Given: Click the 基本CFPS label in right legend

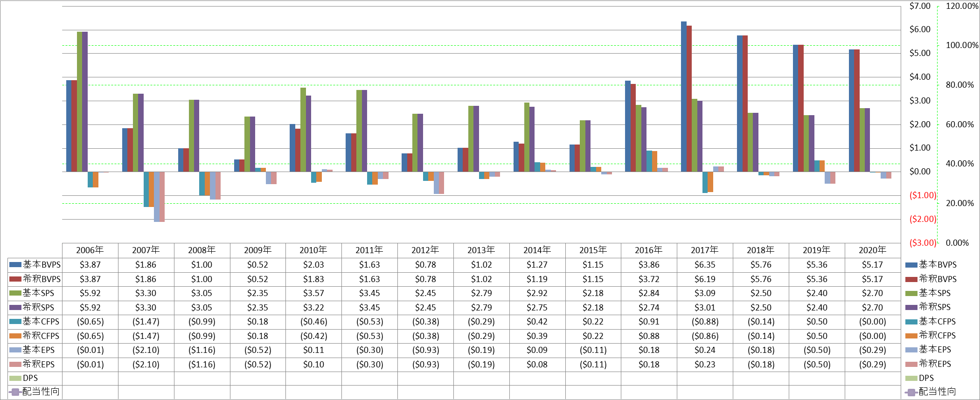Looking at the screenshot, I should (937, 322).
